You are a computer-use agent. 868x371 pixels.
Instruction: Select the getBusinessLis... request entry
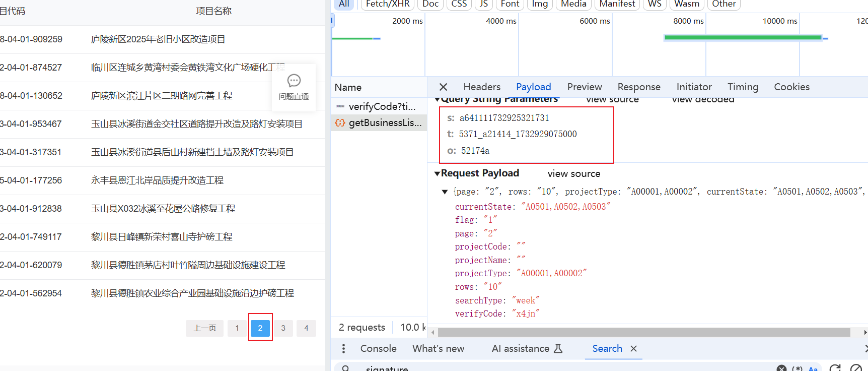pyautogui.click(x=379, y=122)
